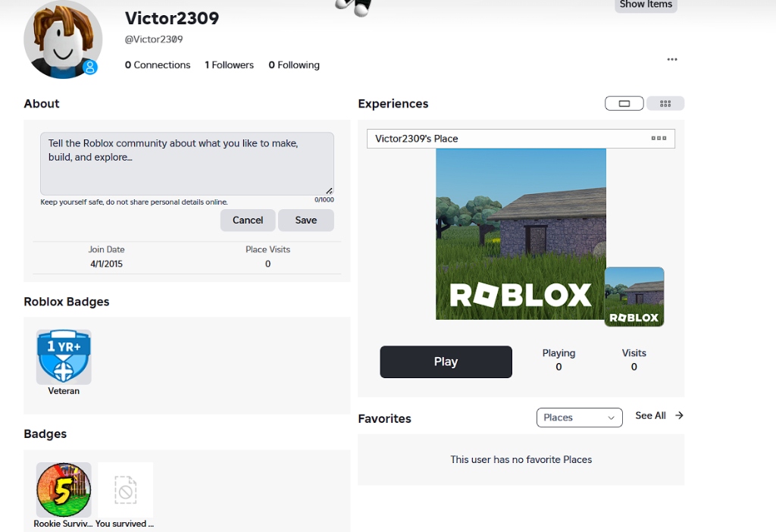Open the profile three-dots options menu
This screenshot has width=776, height=532.
point(671,59)
